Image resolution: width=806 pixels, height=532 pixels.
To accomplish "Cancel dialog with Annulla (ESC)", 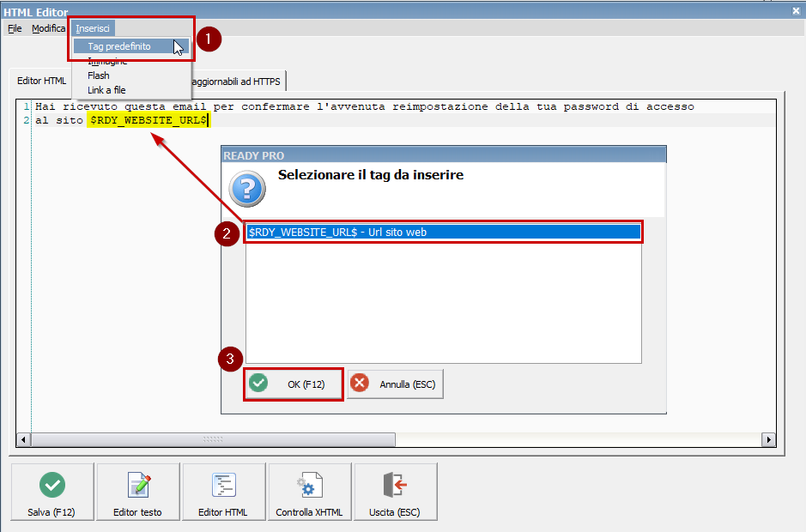I will click(x=396, y=384).
